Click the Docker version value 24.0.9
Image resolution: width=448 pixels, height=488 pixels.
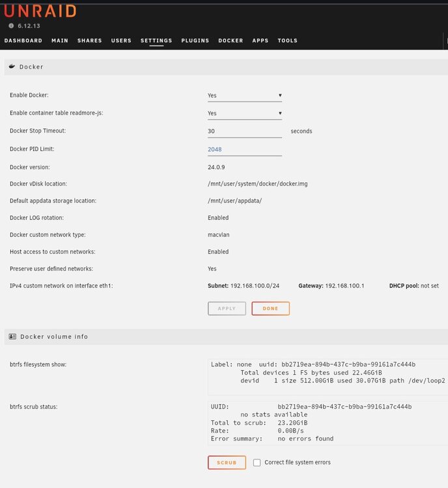click(216, 167)
